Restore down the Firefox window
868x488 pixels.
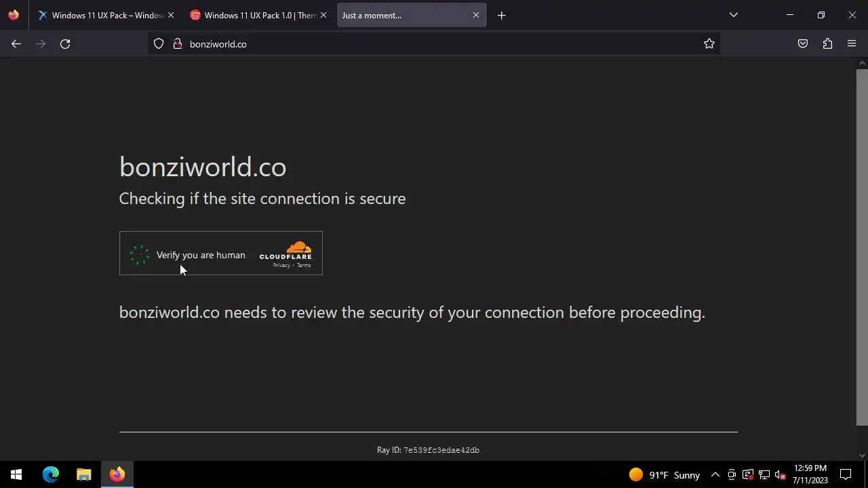tap(821, 15)
